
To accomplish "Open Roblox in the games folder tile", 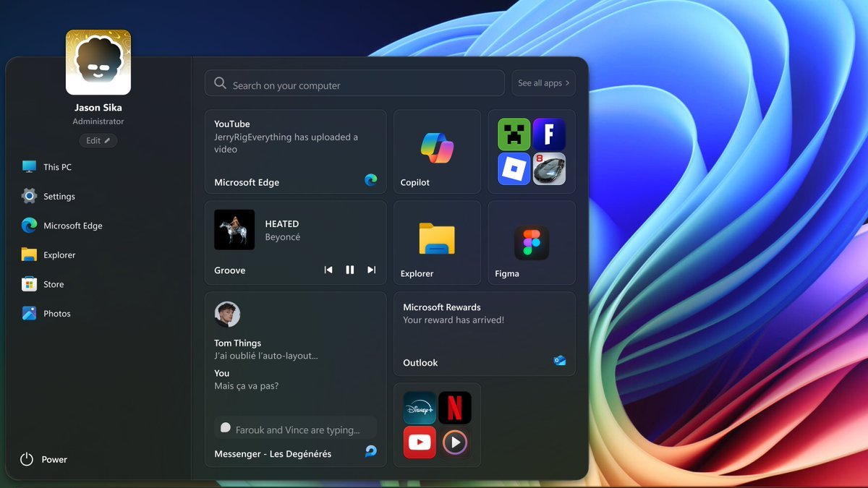I will click(x=514, y=169).
